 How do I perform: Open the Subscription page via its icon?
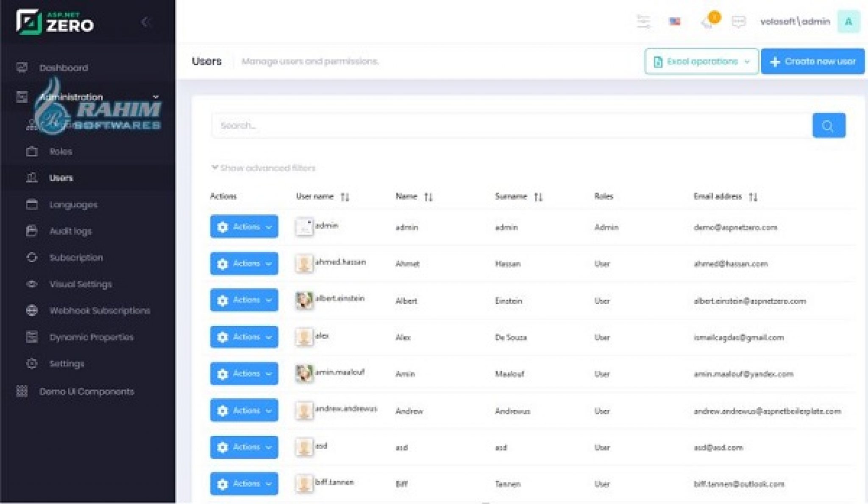coord(31,258)
